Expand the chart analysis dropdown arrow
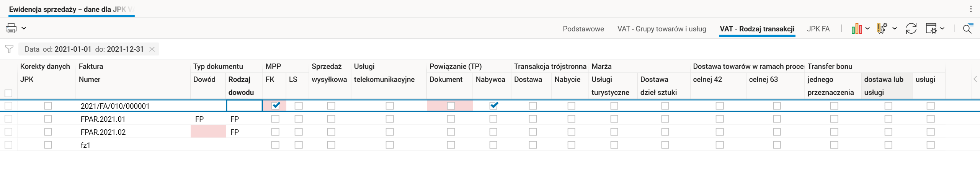Viewport: 980px width, 173px height. tap(867, 29)
